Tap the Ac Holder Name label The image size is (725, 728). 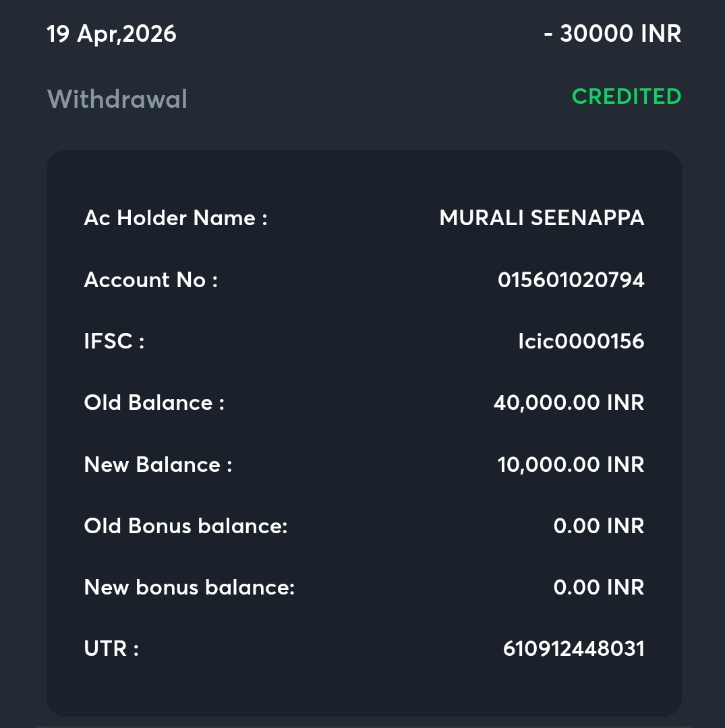(175, 218)
